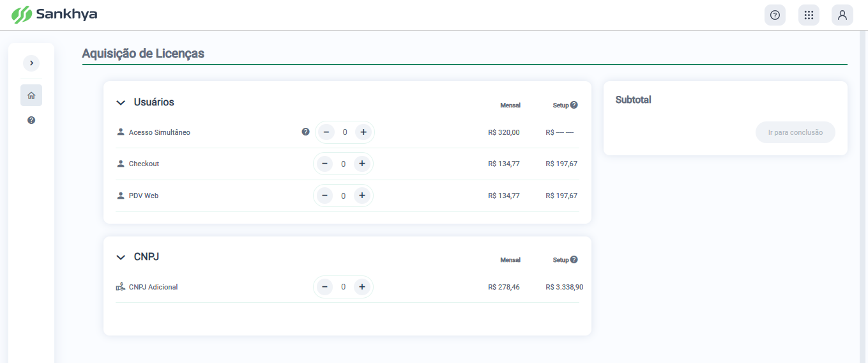
Task: Click the sidebar help question mark icon
Action: (x=31, y=120)
